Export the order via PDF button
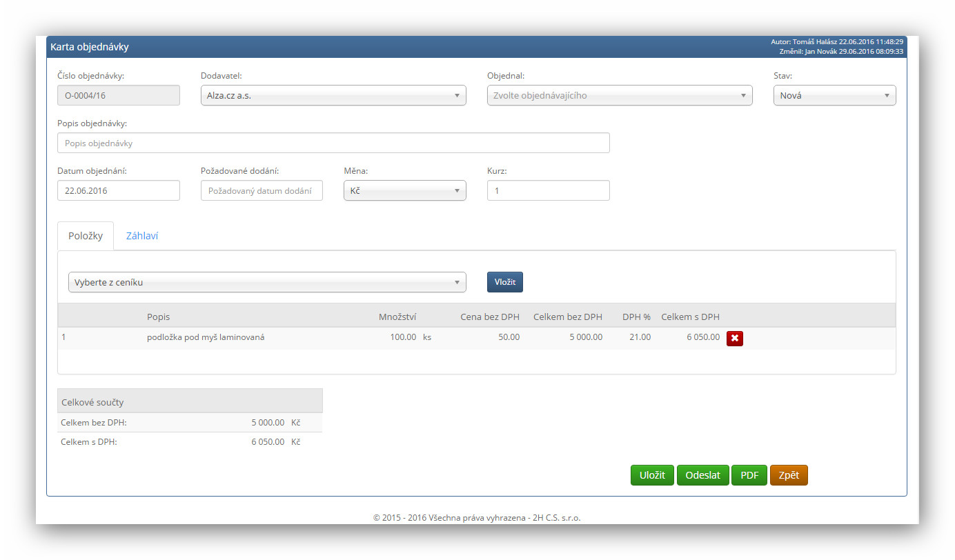This screenshot has height=560, width=955. (x=749, y=475)
